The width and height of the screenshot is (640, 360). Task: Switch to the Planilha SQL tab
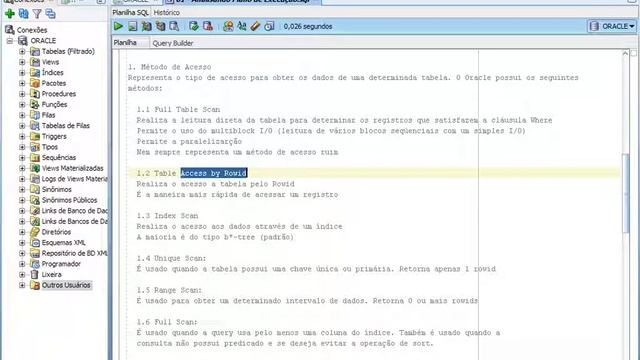pos(130,13)
